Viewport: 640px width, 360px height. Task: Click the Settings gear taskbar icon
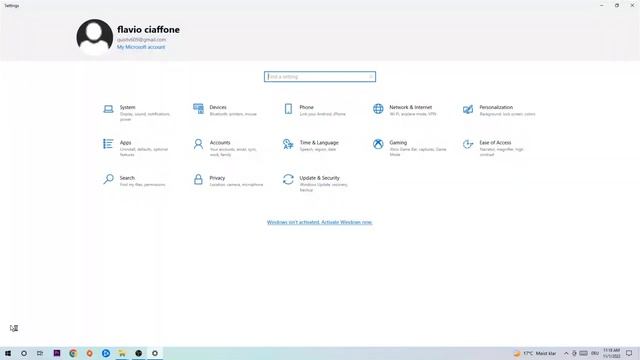tap(155, 353)
